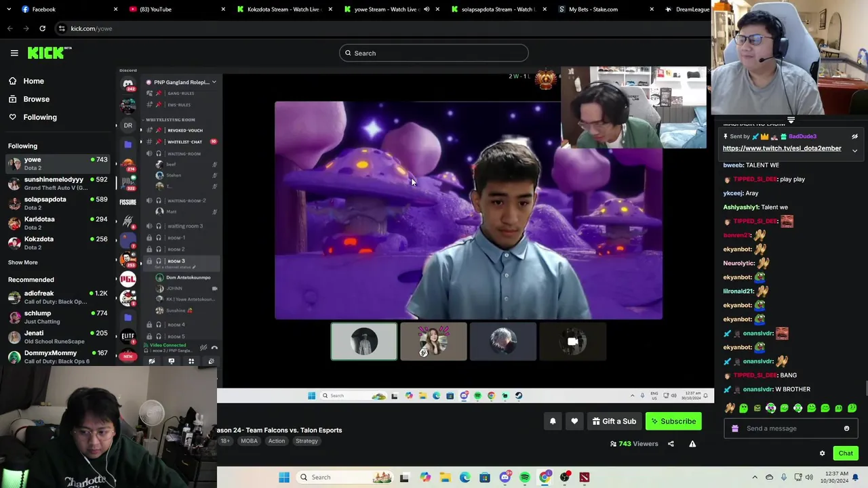This screenshot has width=868, height=488.
Task: Expand the pinned chat message chevron
Action: tap(854, 150)
